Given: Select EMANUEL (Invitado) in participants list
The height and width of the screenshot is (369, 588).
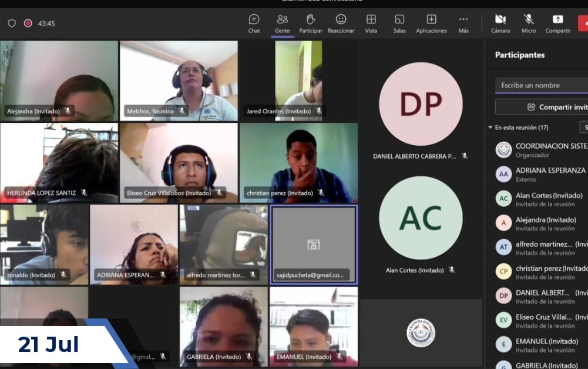Looking at the screenshot, I should 541,345.
